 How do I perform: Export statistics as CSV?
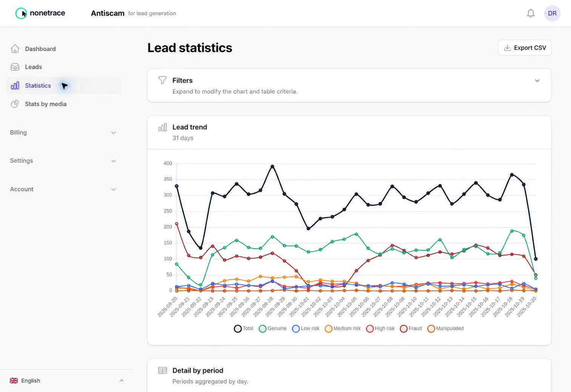(525, 48)
